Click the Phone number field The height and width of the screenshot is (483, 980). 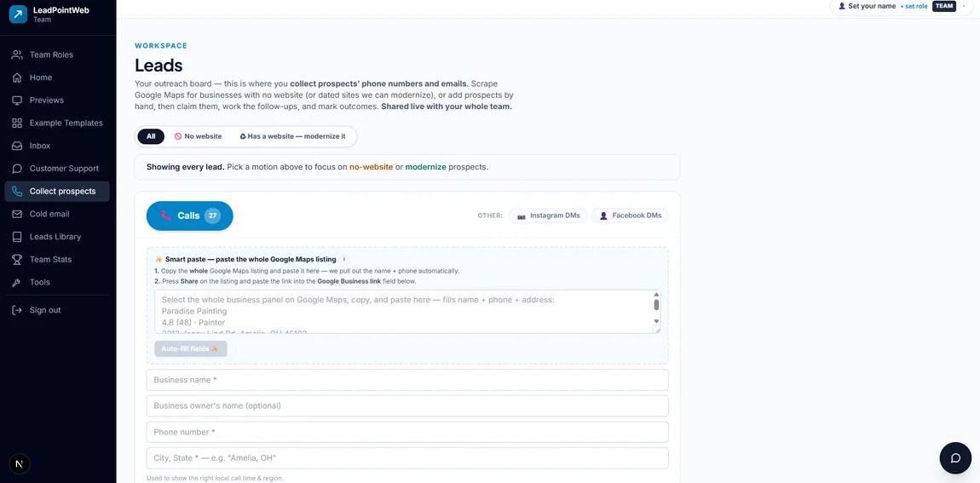tap(407, 432)
